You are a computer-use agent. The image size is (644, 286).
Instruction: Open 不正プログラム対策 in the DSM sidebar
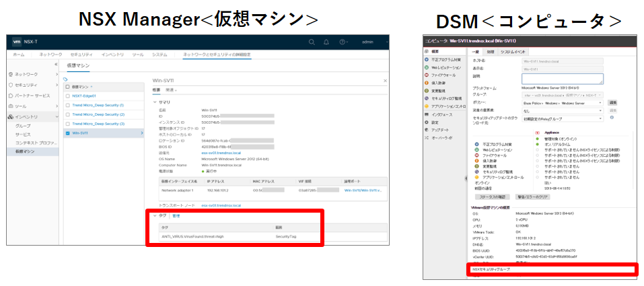coord(445,60)
